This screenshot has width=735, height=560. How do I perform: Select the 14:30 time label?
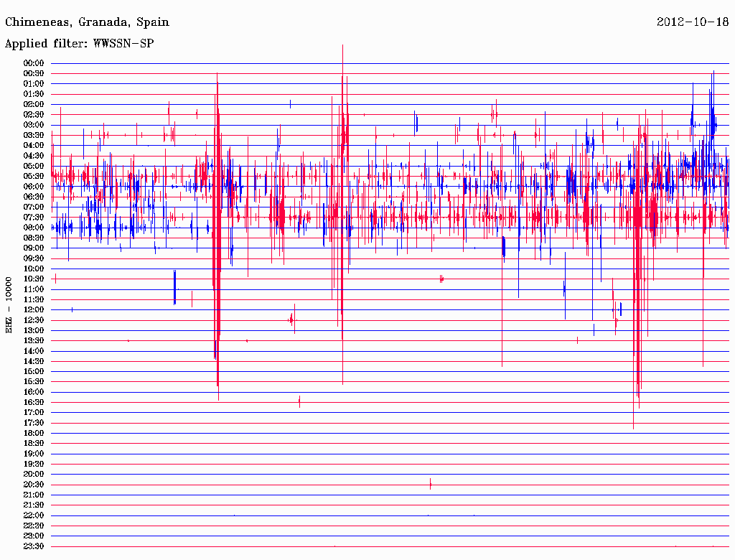coord(33,362)
